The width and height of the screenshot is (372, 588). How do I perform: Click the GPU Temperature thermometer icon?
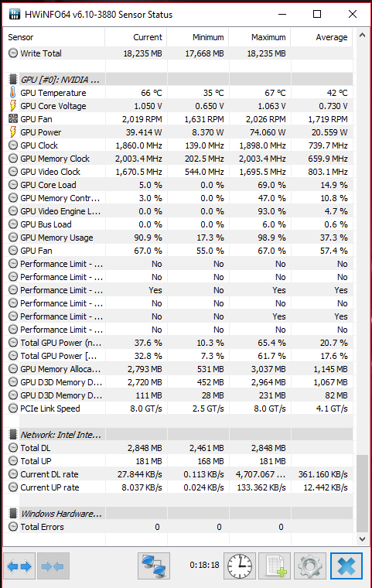tap(12, 93)
